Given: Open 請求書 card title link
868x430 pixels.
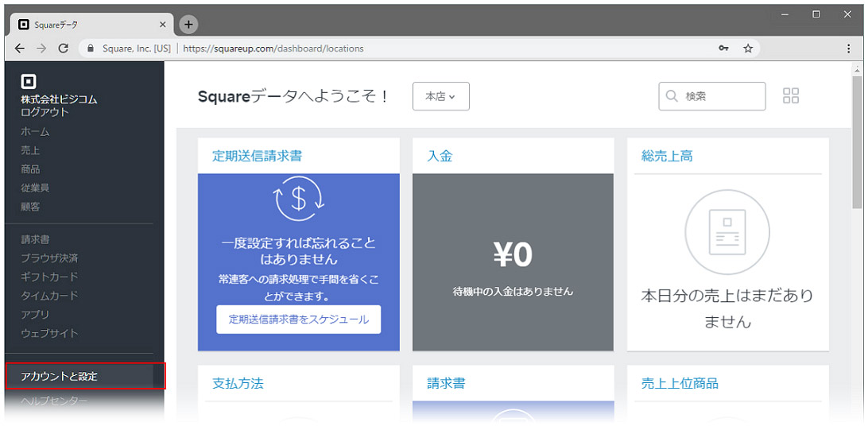Looking at the screenshot, I should click(x=446, y=383).
